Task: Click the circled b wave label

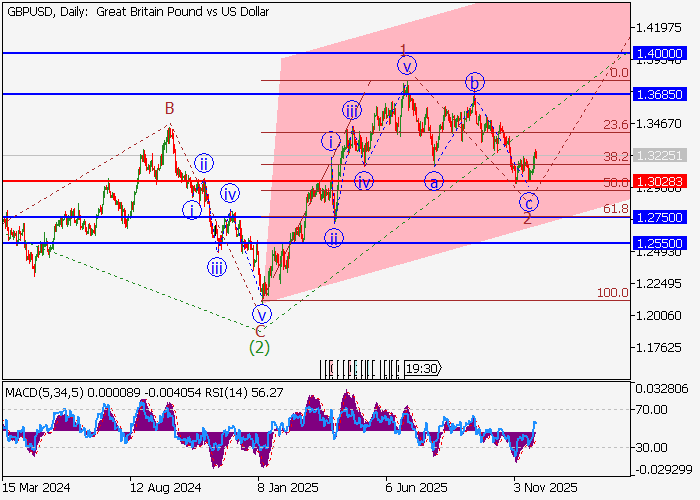Action: (476, 82)
